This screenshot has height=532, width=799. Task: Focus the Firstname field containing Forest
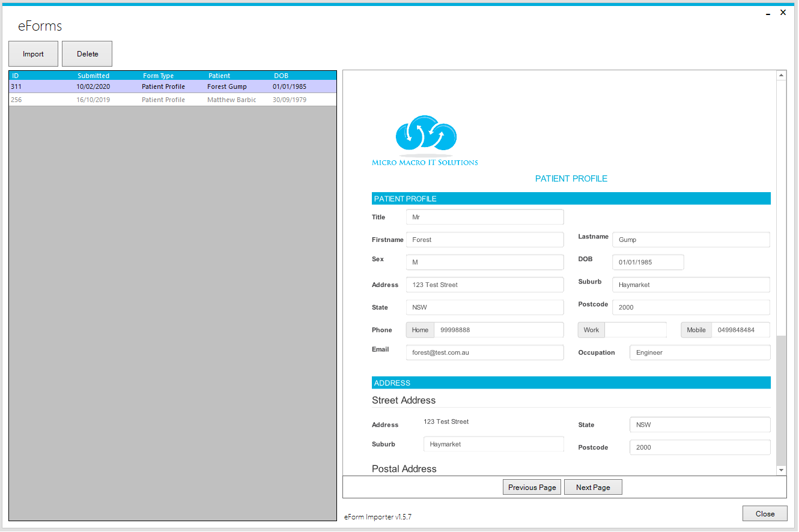point(485,240)
